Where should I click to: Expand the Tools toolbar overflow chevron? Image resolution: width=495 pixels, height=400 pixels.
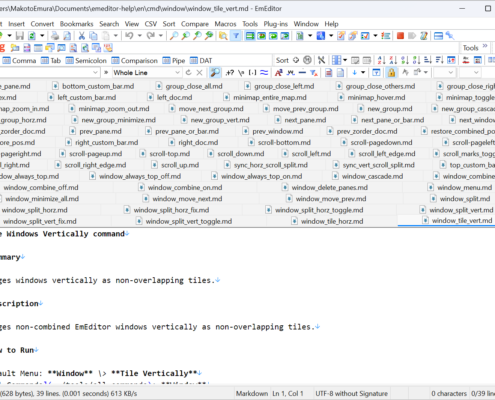[x=485, y=46]
